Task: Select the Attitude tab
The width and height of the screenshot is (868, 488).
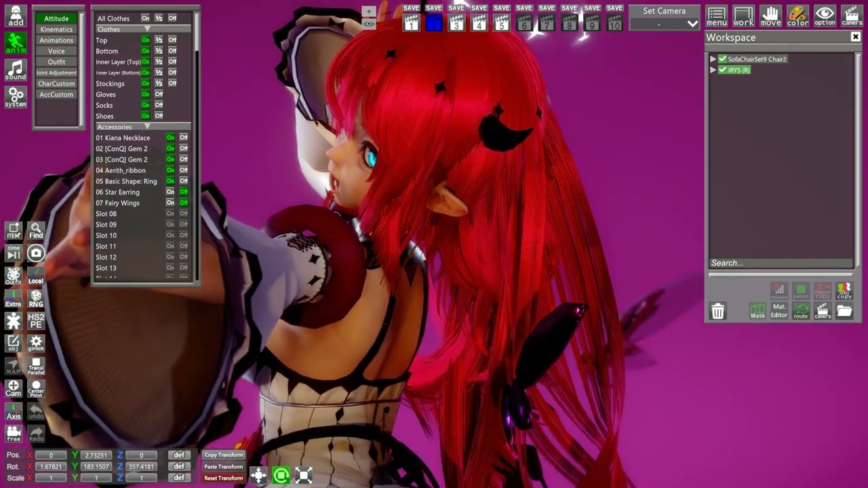Action: pyautogui.click(x=56, y=18)
